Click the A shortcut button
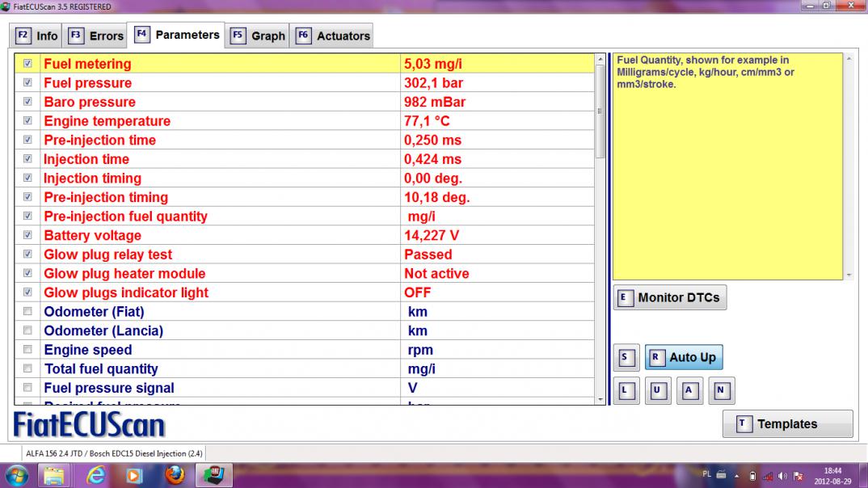The image size is (868, 488). click(689, 390)
